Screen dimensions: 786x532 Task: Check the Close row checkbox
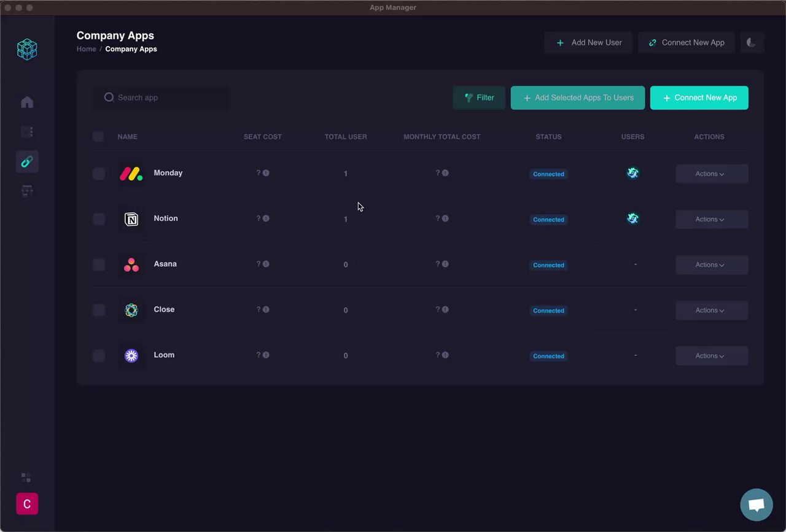pyautogui.click(x=99, y=310)
